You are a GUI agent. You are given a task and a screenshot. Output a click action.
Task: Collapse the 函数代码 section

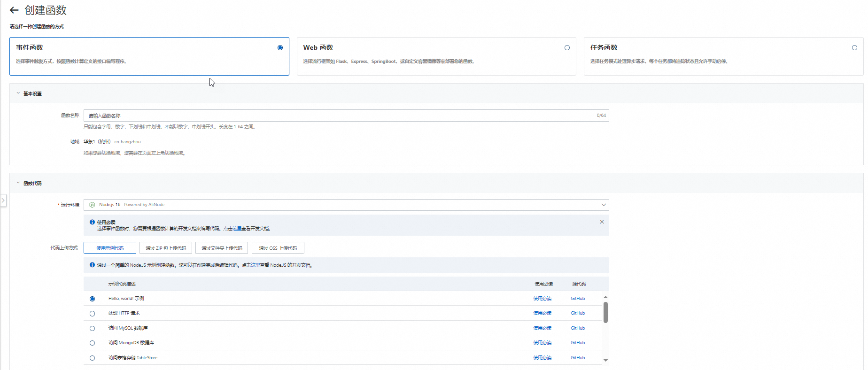(18, 183)
